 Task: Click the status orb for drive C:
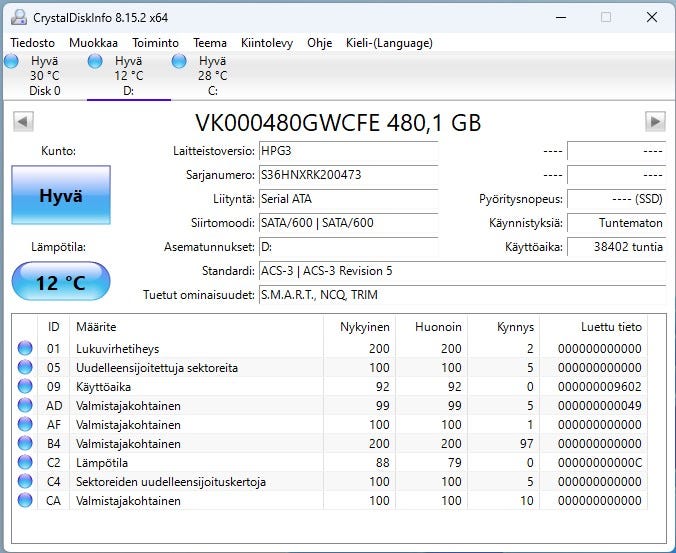pos(180,61)
